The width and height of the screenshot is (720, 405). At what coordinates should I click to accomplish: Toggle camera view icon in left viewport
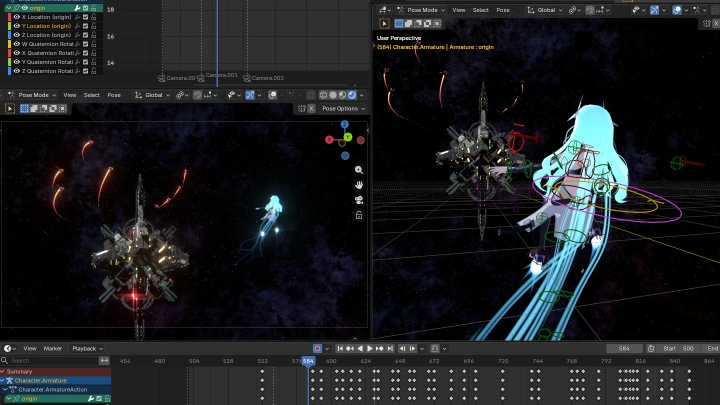(359, 200)
